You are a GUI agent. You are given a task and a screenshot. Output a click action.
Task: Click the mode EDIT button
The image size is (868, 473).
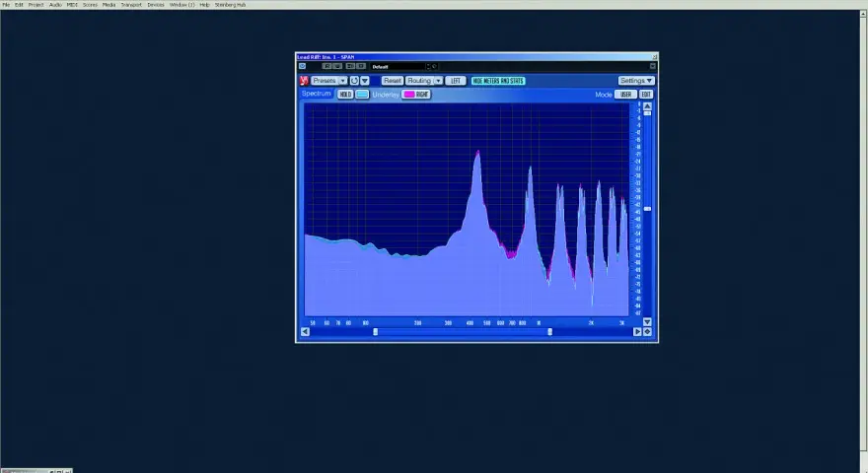pyautogui.click(x=646, y=95)
